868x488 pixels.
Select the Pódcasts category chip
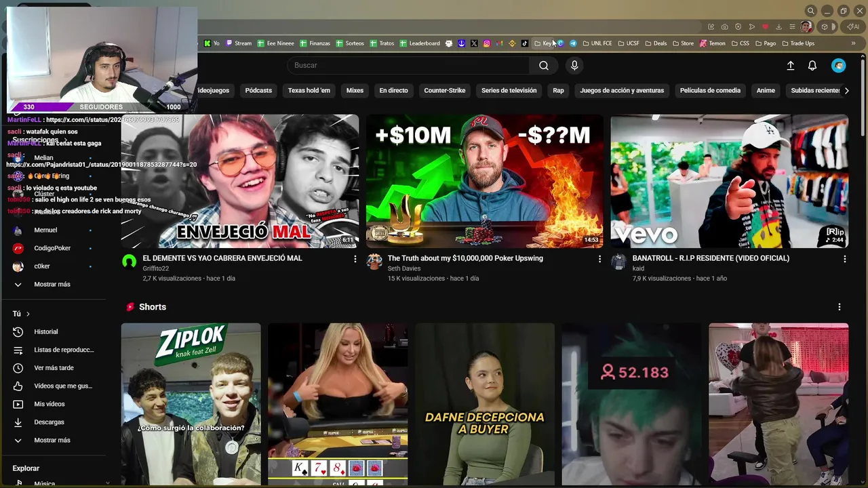point(258,90)
